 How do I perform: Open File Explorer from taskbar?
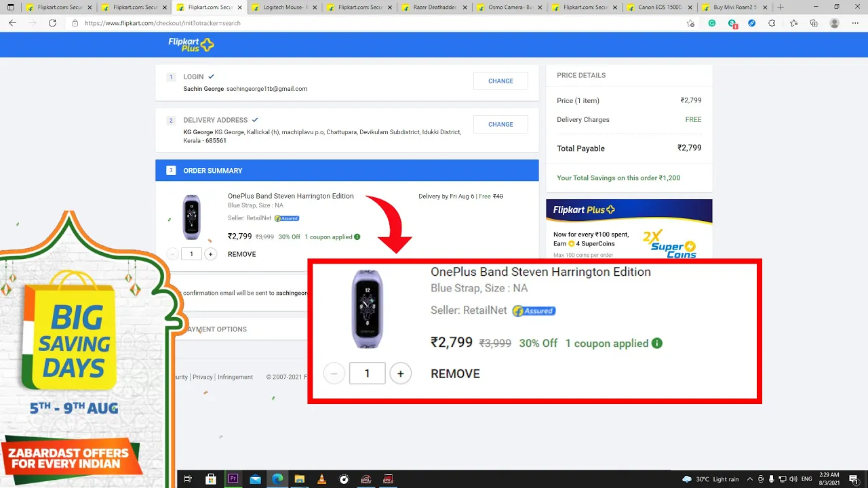click(x=300, y=479)
